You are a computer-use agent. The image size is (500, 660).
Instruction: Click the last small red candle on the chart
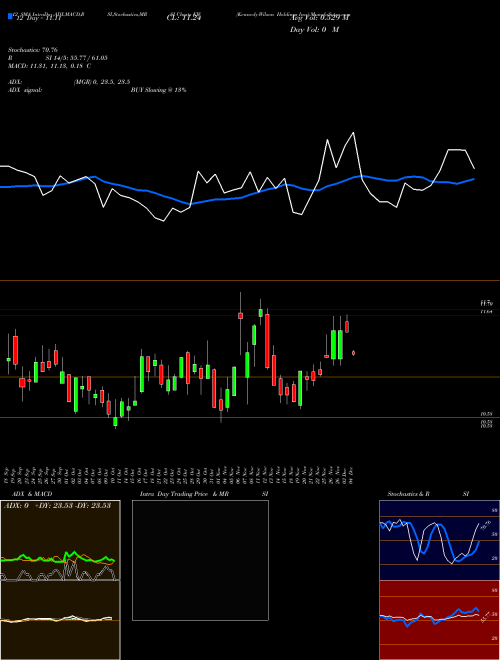click(354, 353)
